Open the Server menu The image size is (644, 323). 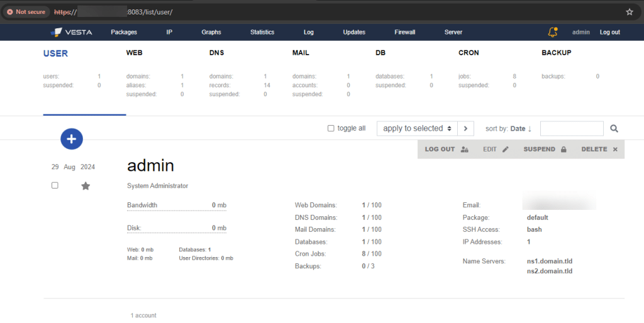coord(453,32)
